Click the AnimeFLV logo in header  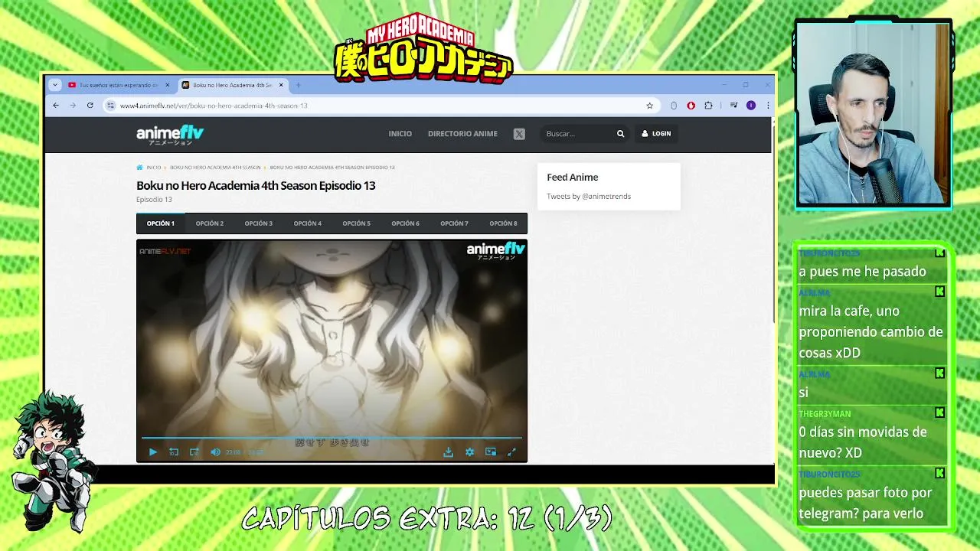pyautogui.click(x=170, y=135)
